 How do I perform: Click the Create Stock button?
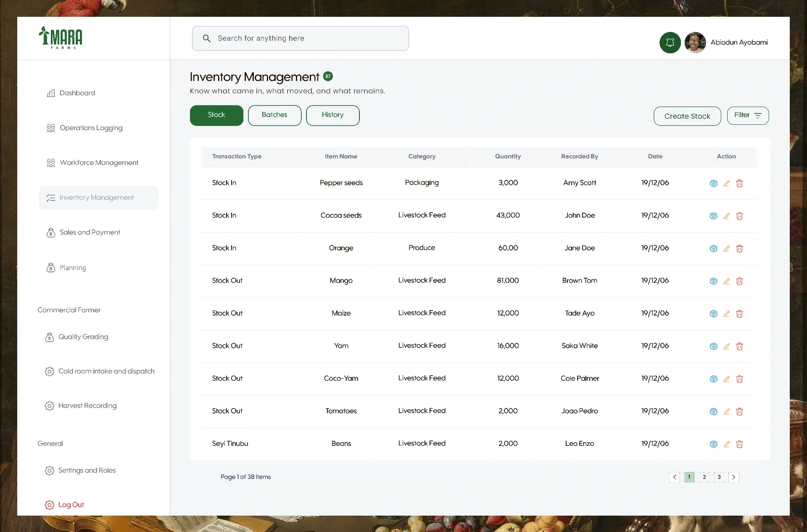pos(687,116)
